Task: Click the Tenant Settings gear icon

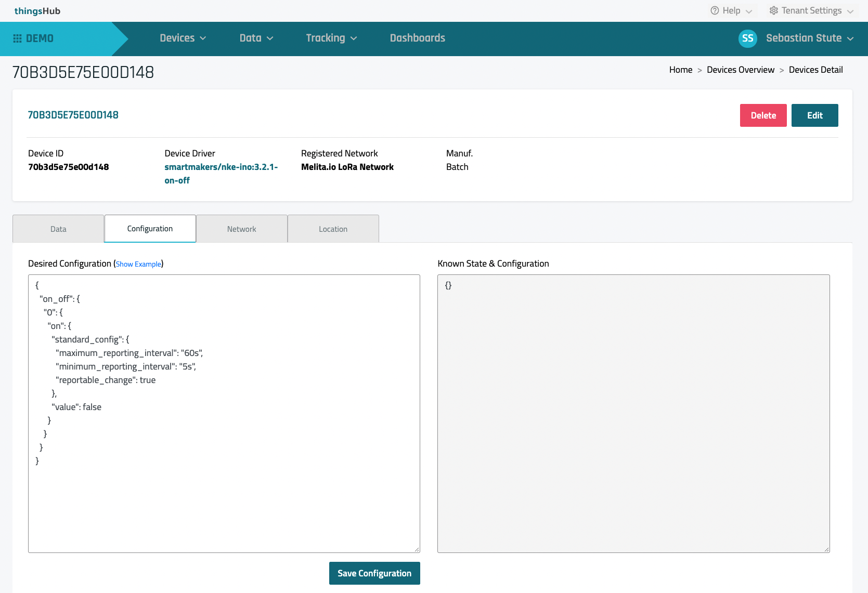Action: 773,10
